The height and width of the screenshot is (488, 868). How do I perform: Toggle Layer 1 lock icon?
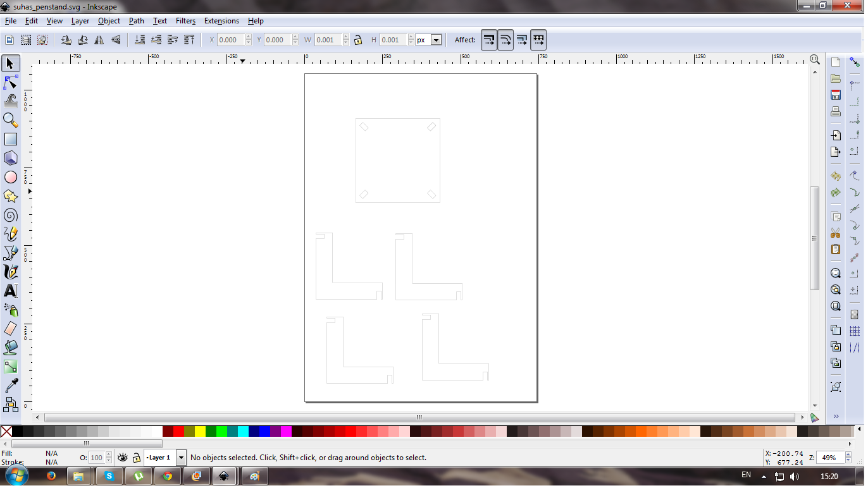pos(136,458)
